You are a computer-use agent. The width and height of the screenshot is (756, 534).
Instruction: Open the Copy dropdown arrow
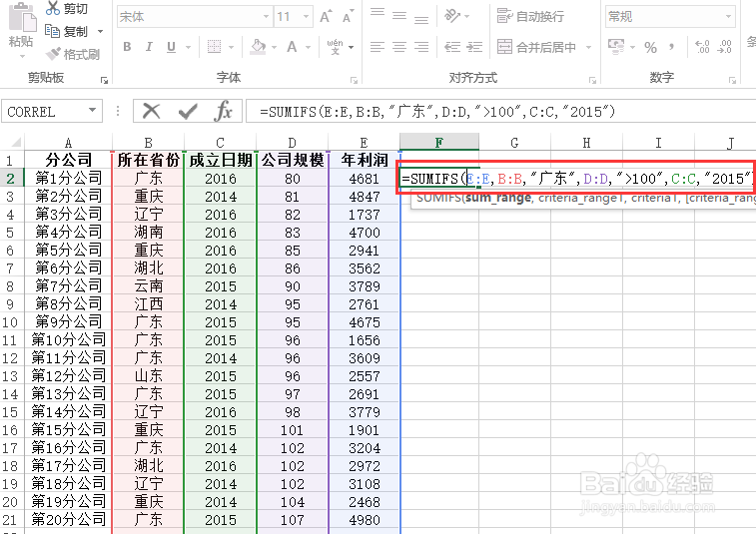pos(100,32)
